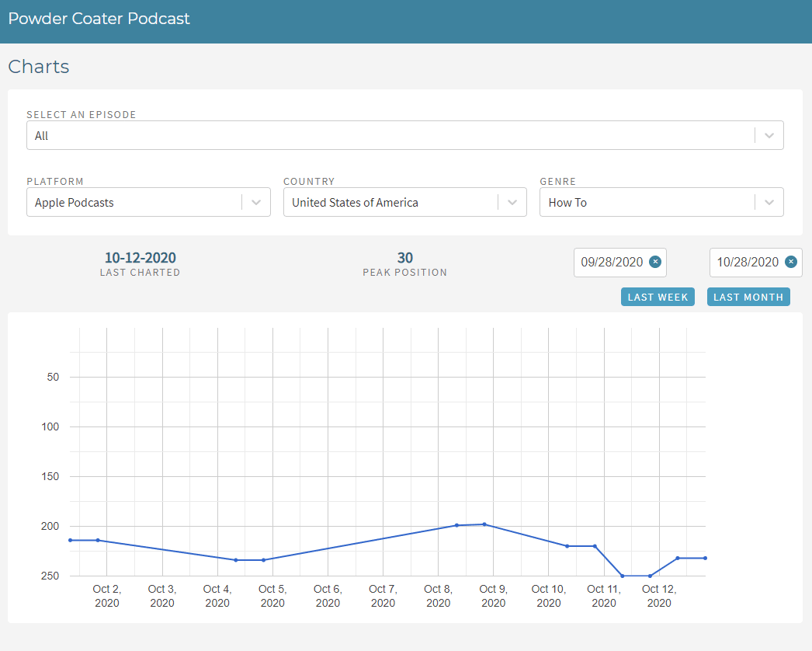Open the Select an Episode dropdown arrow
Image resolution: width=812 pixels, height=651 pixels.
click(x=769, y=135)
